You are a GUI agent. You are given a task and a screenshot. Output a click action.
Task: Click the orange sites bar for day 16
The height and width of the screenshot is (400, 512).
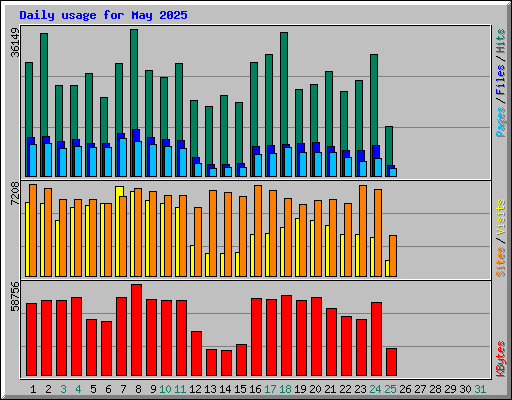coord(258,231)
